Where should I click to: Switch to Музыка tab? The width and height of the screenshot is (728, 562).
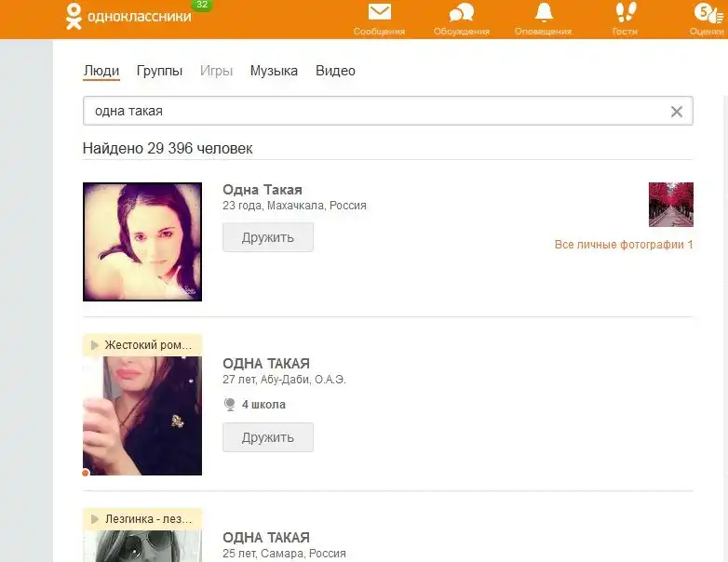point(274,71)
